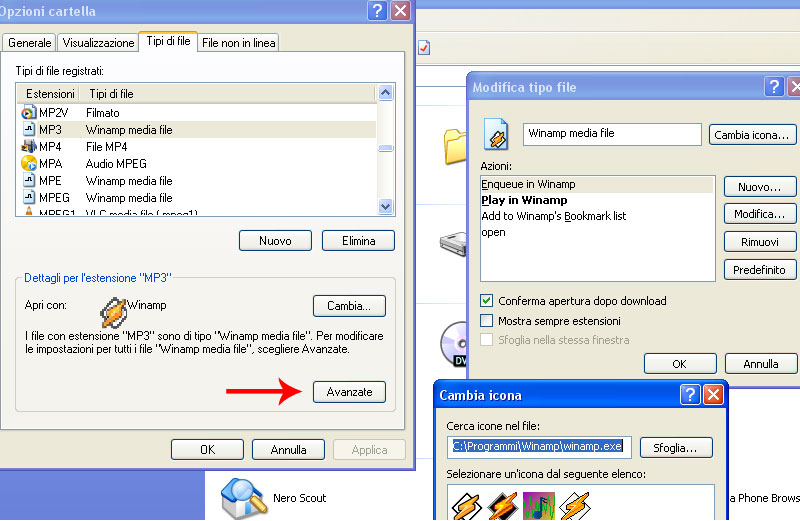Image resolution: width=800 pixels, height=521 pixels.
Task: Click the red checkmark toolbar icon in background
Action: (x=424, y=47)
